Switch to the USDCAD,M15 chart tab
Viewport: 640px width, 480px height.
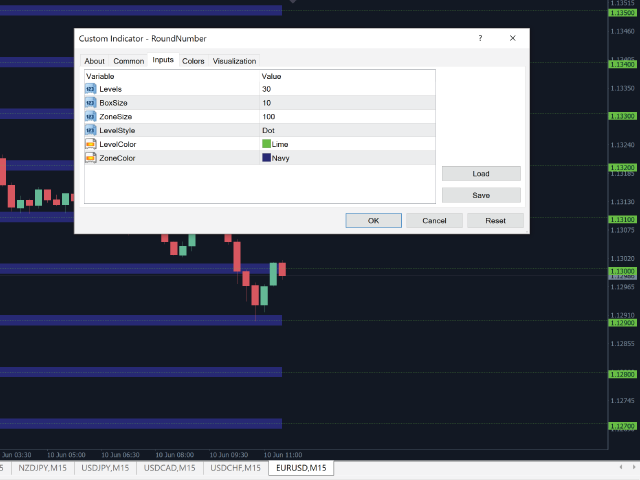click(x=169, y=468)
